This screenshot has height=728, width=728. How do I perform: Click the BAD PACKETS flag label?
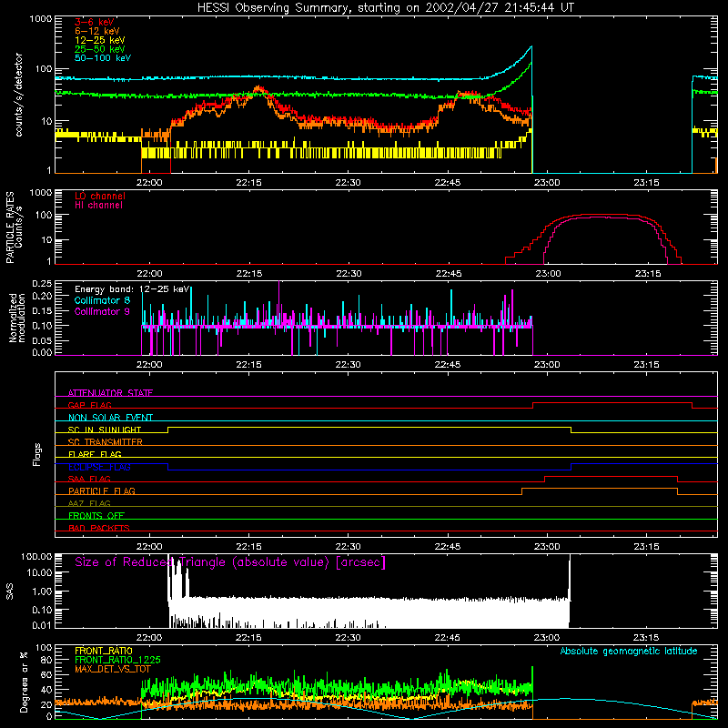tap(99, 528)
